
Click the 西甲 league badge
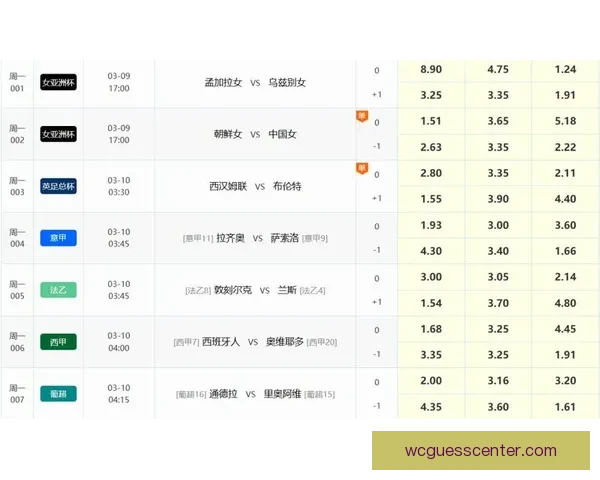pyautogui.click(x=58, y=342)
